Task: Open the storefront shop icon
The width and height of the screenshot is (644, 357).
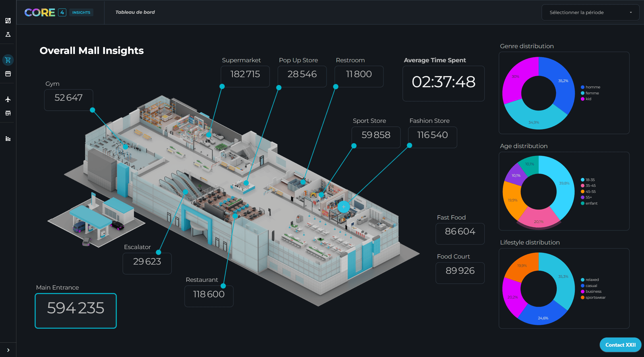Action: [8, 74]
